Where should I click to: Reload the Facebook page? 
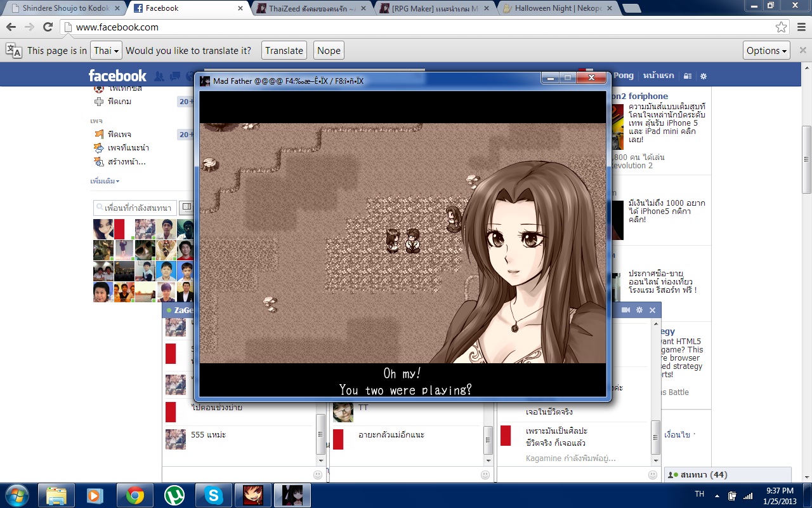click(x=48, y=27)
